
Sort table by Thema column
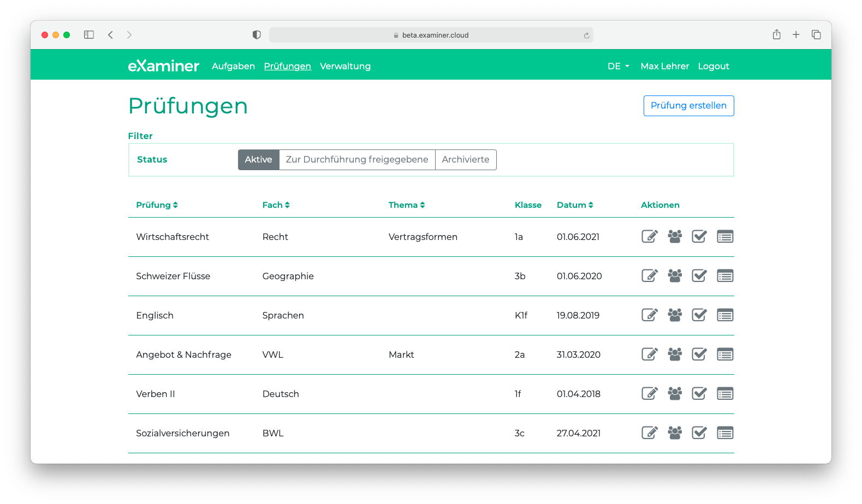(407, 205)
